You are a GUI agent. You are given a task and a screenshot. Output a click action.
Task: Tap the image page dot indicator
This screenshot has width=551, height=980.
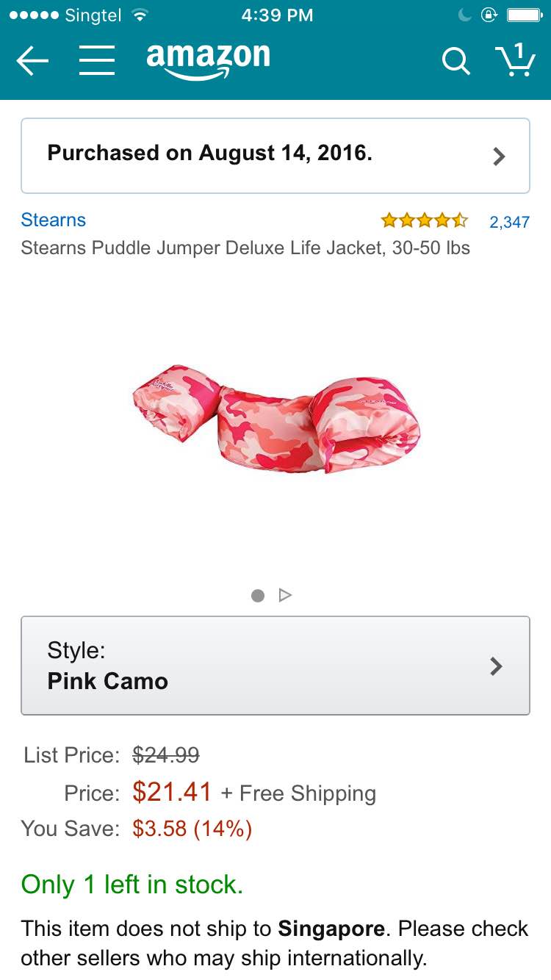pyautogui.click(x=258, y=595)
